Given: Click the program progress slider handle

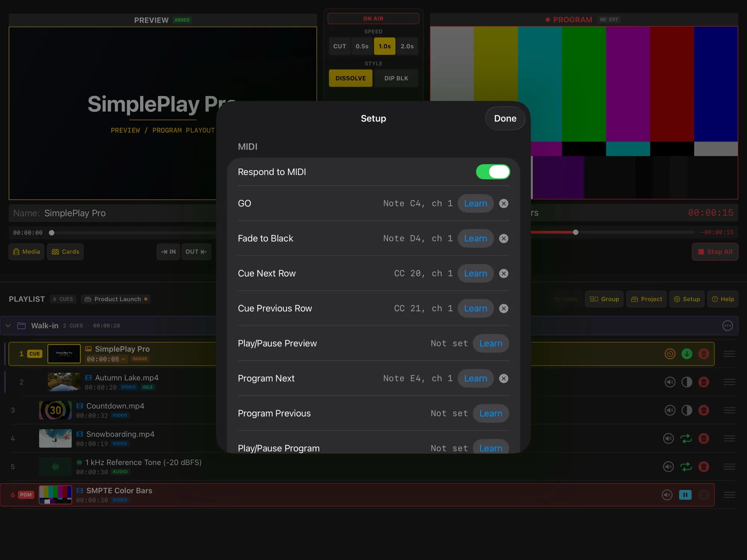Looking at the screenshot, I should click(x=576, y=232).
